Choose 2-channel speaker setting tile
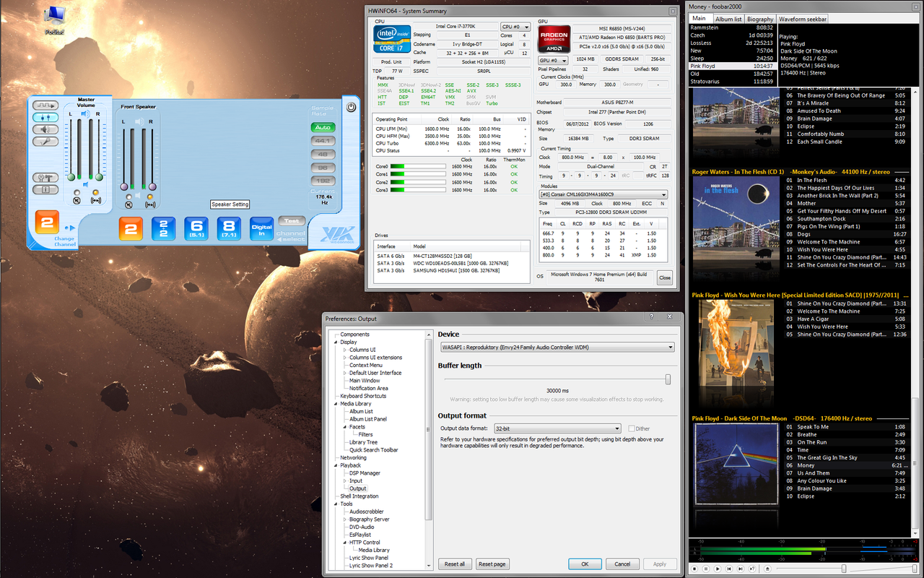 coord(131,229)
